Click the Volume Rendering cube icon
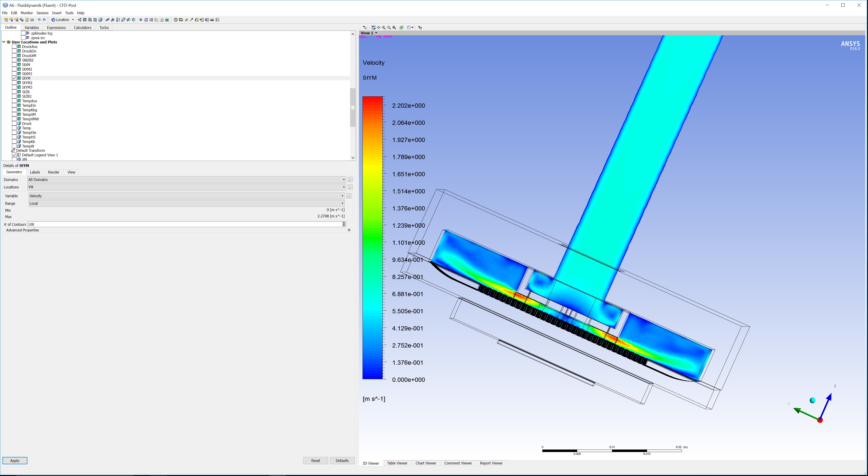Screen dimensions: 868x476 point(100,20)
